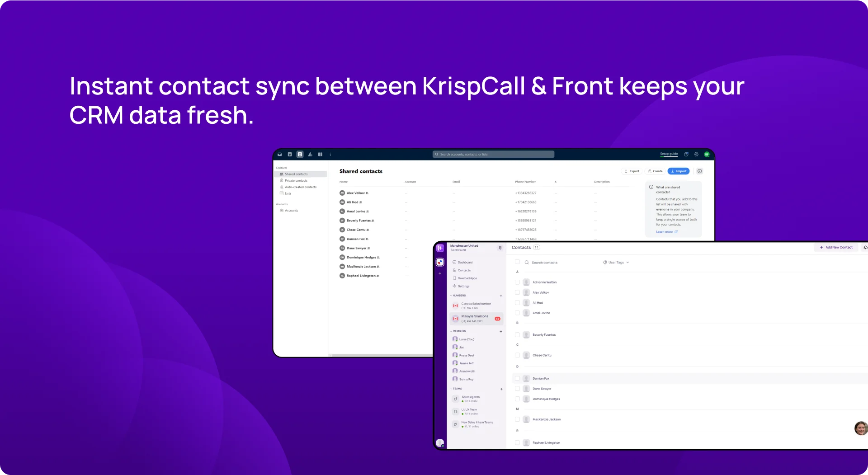
Task: Open the three-dot more menu in Front
Action: coord(330,154)
